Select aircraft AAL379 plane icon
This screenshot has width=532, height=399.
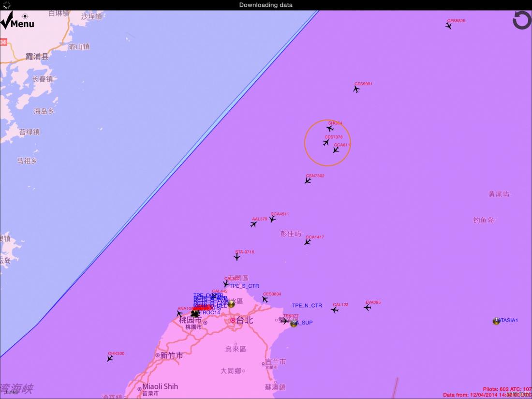pyautogui.click(x=253, y=224)
